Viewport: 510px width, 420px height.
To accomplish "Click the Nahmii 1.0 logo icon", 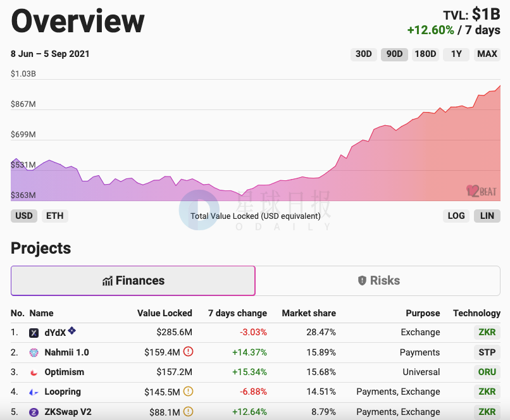I will coord(34,353).
